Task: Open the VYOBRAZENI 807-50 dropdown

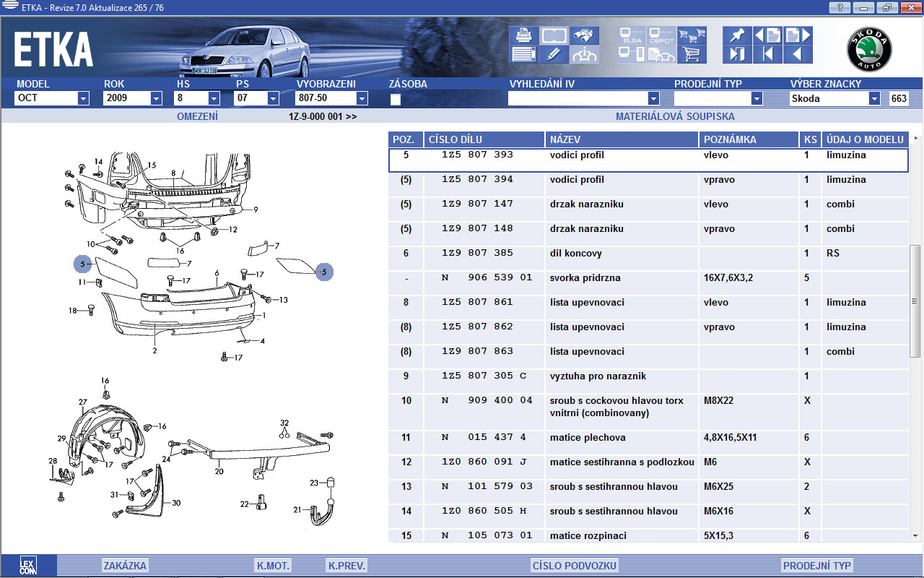Action: pyautogui.click(x=362, y=99)
